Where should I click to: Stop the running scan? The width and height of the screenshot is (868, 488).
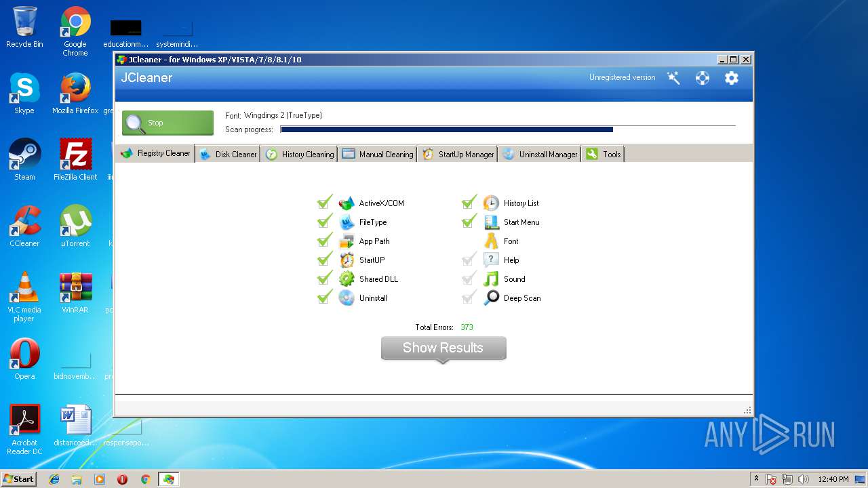167,123
